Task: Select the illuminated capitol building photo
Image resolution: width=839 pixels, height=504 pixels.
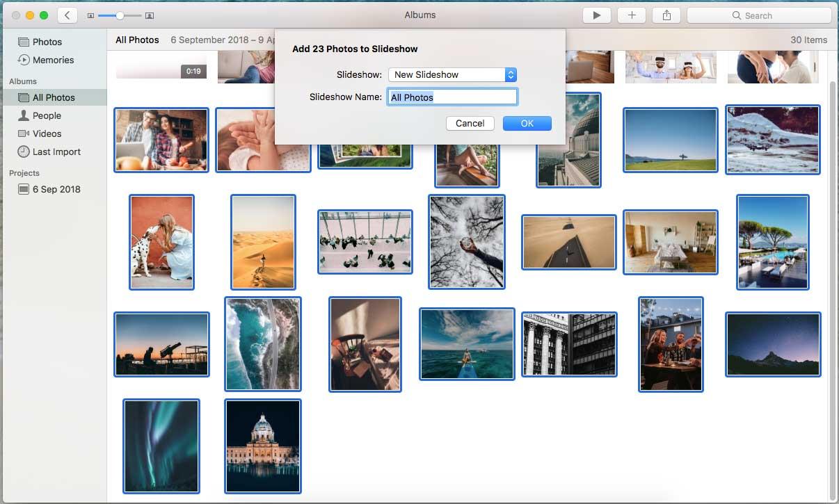Action: coord(263,446)
